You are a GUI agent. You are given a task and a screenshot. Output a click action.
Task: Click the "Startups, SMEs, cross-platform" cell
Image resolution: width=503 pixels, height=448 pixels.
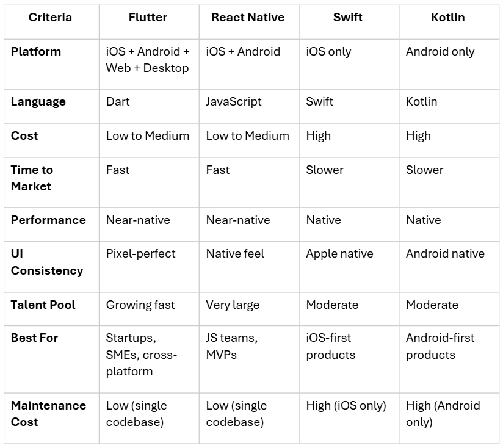coord(142,355)
